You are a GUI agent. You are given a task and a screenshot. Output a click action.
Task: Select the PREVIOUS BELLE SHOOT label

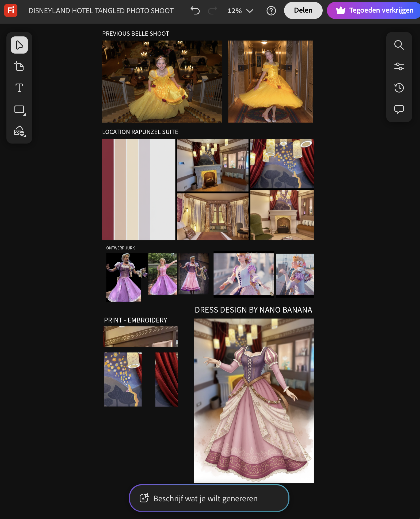click(136, 34)
